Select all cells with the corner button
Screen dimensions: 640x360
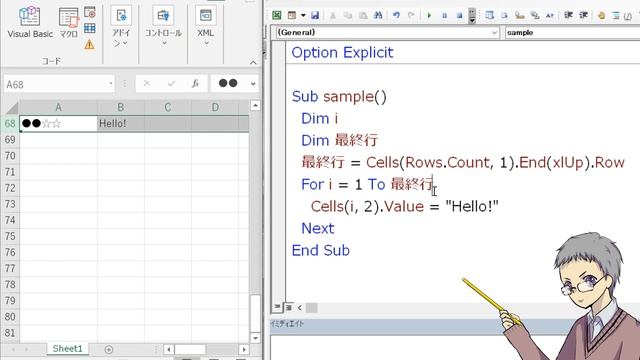pos(11,108)
